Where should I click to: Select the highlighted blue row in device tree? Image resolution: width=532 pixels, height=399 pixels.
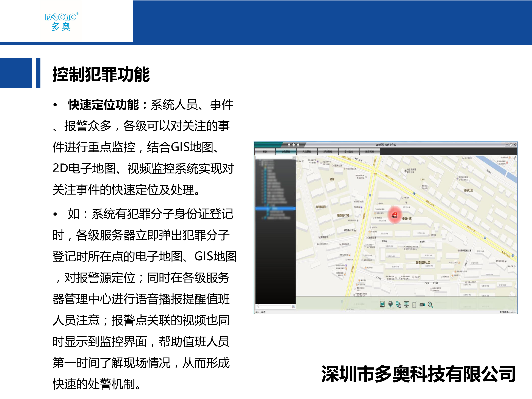tap(275, 209)
